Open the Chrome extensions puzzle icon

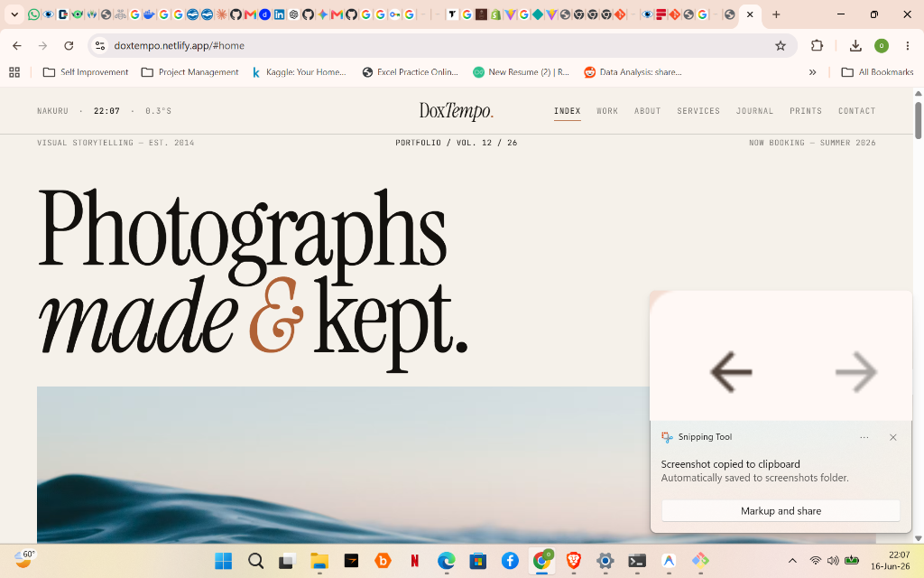coord(817,45)
